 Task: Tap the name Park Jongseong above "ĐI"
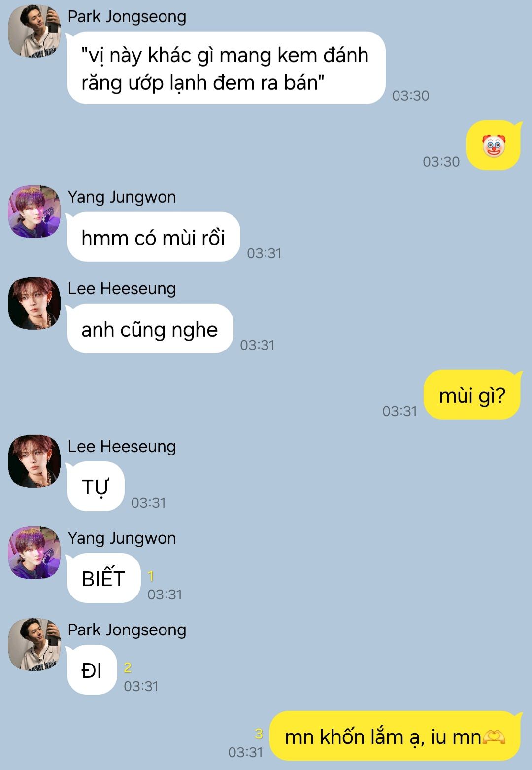click(127, 630)
